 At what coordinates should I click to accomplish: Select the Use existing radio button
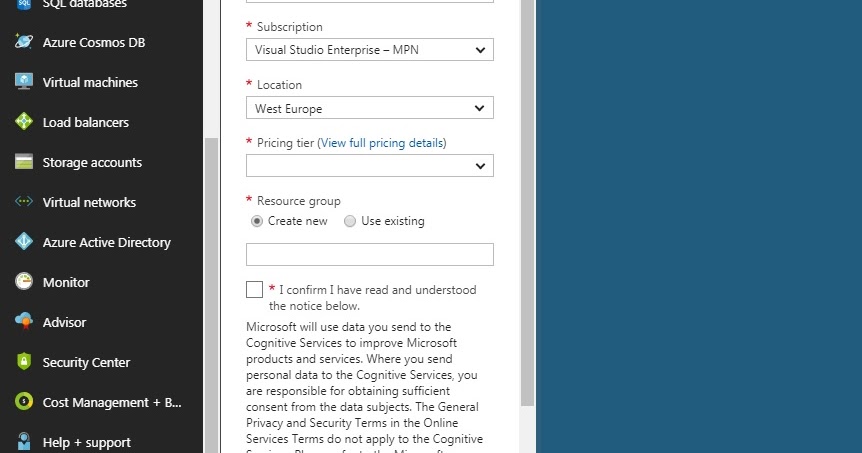click(x=350, y=221)
